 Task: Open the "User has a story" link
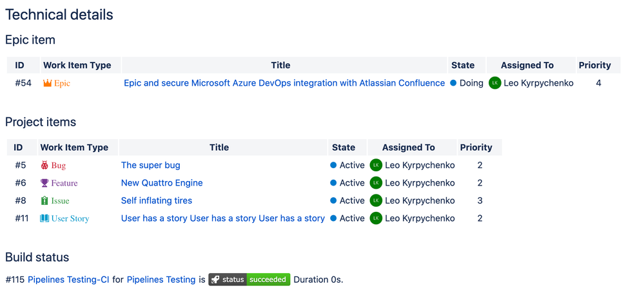pos(223,218)
